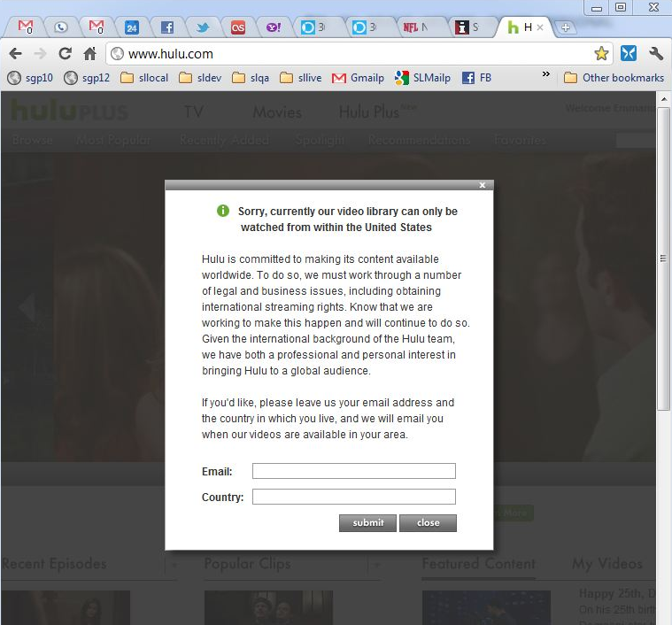The image size is (672, 625).
Task: Open the wrench settings menu
Action: [656, 53]
